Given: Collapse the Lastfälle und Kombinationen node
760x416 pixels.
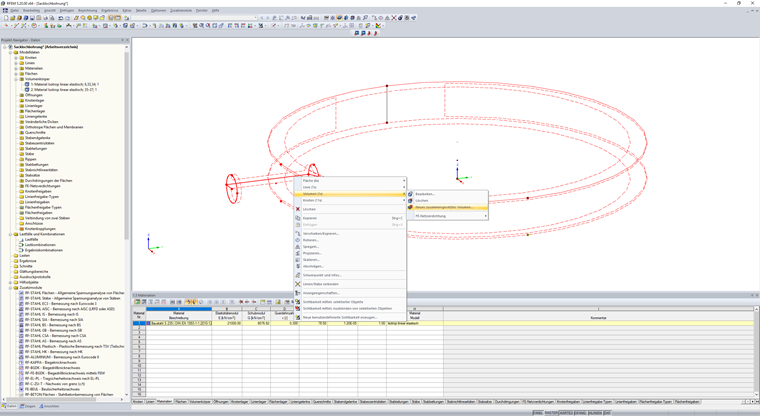Looking at the screenshot, I should point(10,234).
